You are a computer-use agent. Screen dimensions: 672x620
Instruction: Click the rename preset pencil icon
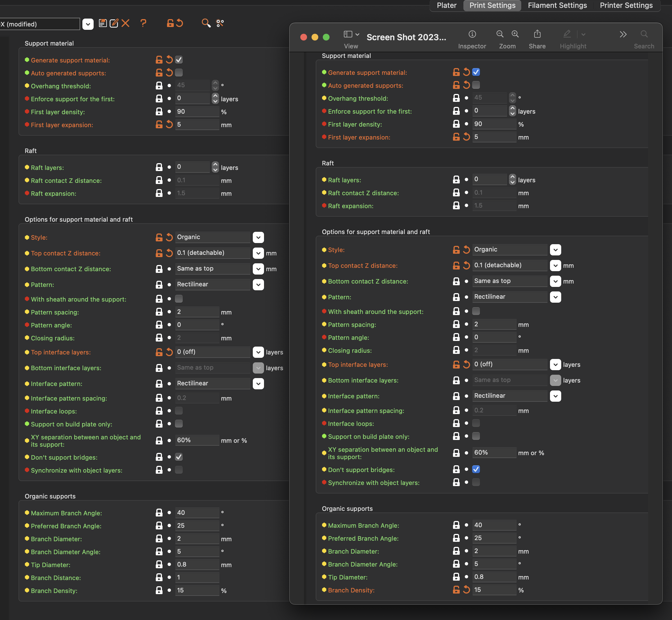tap(114, 23)
